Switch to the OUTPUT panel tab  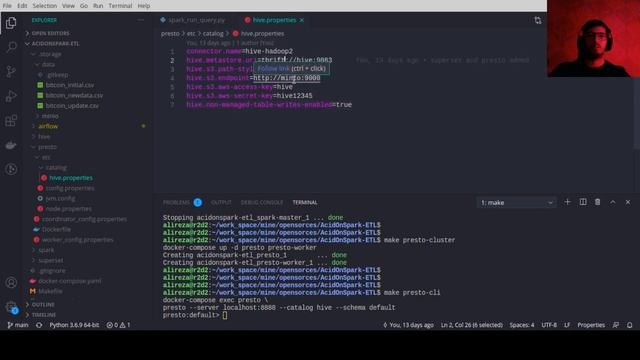point(221,202)
